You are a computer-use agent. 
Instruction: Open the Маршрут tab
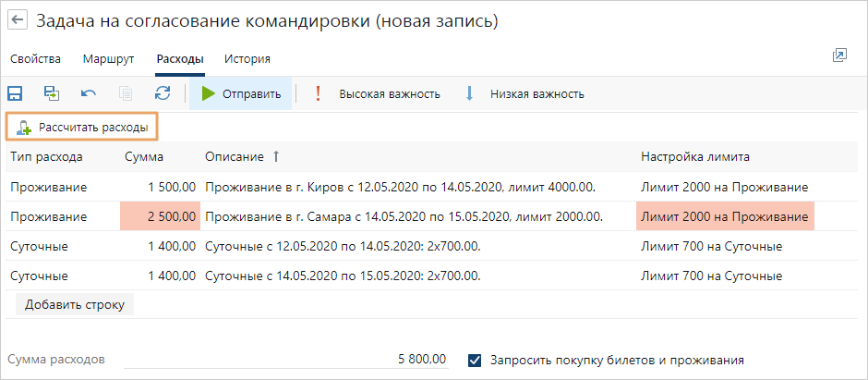pos(109,59)
